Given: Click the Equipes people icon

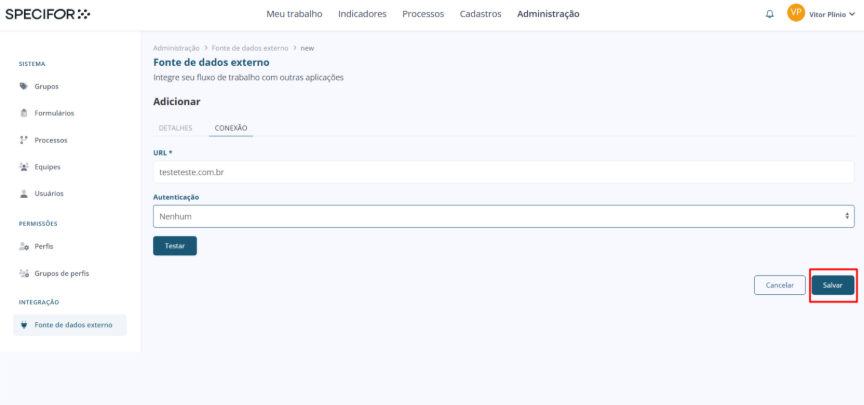Looking at the screenshot, I should pyautogui.click(x=24, y=166).
